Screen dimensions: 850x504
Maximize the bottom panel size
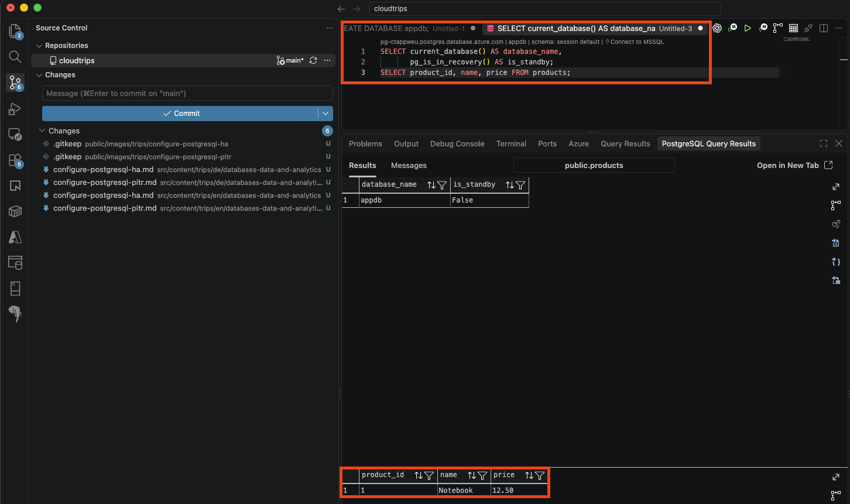[x=824, y=143]
